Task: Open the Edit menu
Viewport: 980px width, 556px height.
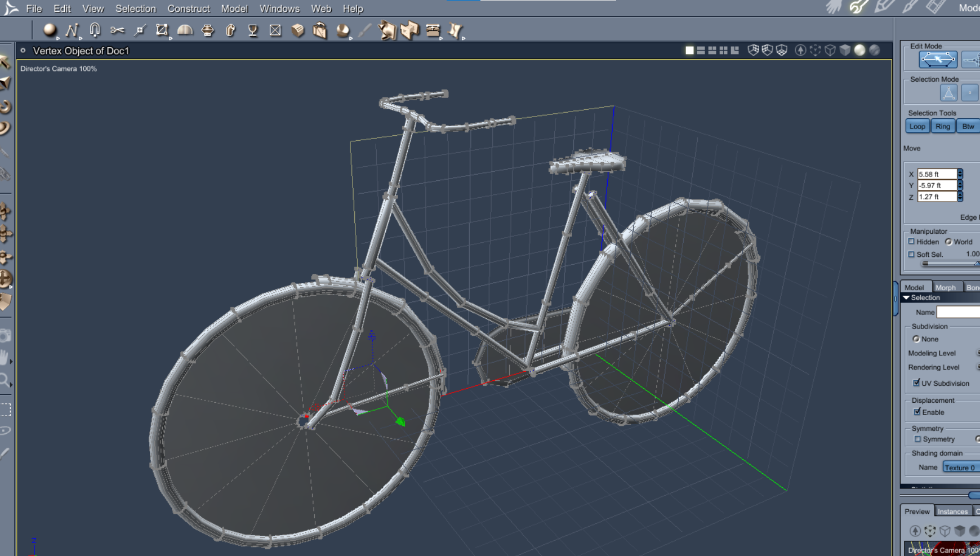Action: tap(62, 8)
